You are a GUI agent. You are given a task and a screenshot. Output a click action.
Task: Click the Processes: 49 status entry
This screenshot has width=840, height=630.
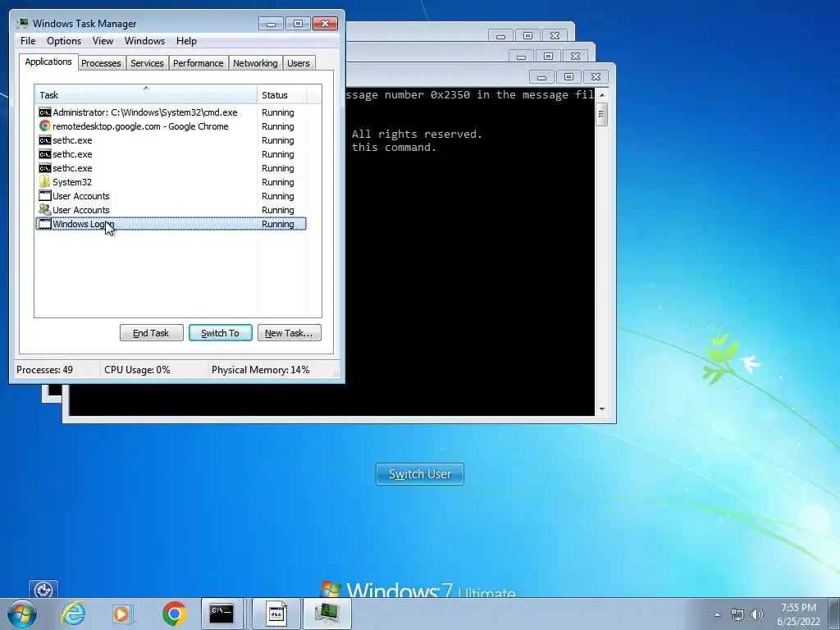(x=57, y=370)
